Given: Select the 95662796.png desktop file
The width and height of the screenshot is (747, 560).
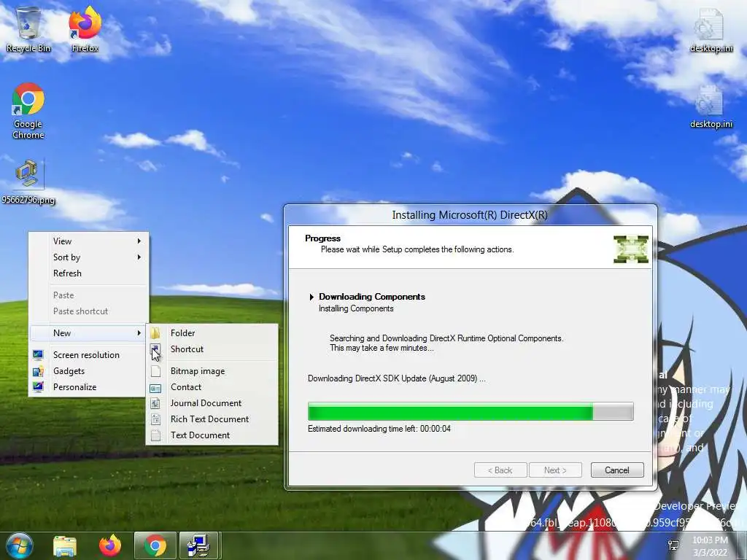Looking at the screenshot, I should (28, 182).
